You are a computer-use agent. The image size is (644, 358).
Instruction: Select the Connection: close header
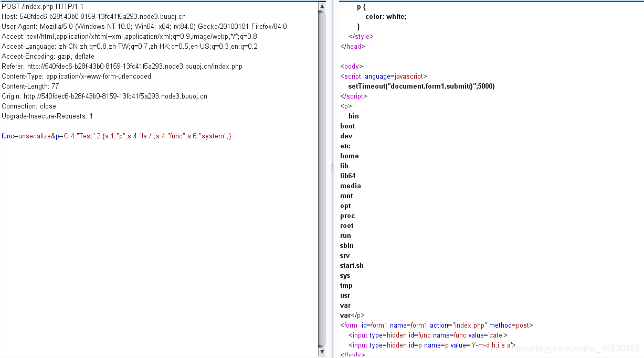(29, 106)
